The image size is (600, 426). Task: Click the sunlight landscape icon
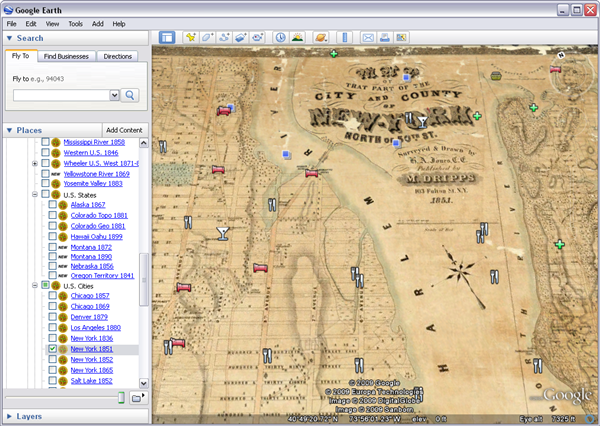299,38
